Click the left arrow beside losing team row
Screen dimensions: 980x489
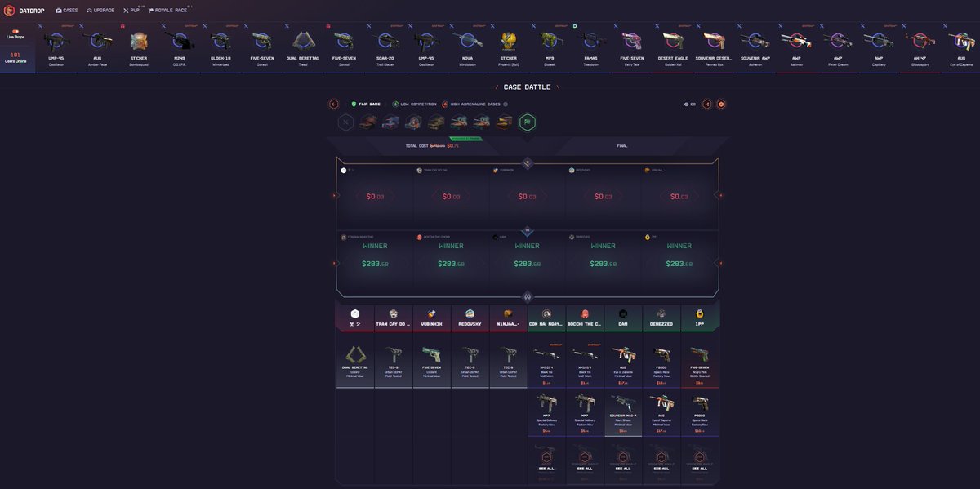pos(333,195)
